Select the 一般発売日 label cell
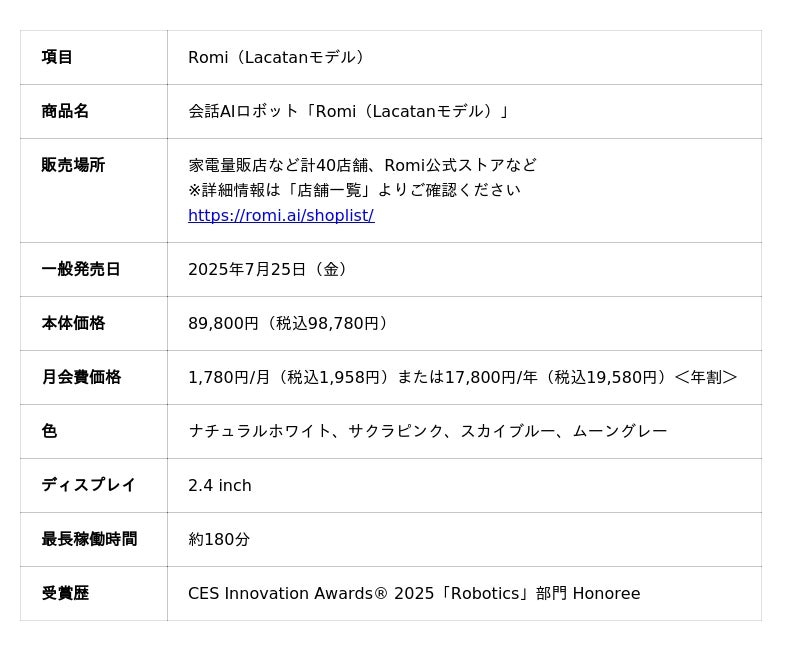 pos(81,270)
